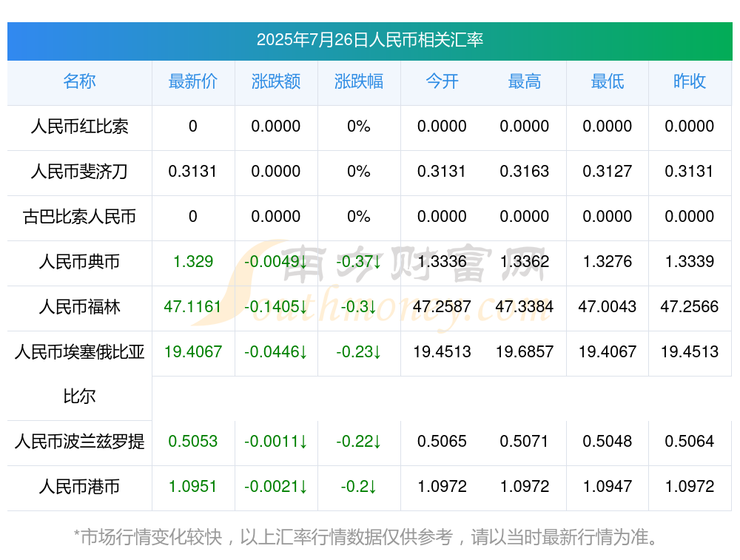Click change percent -0.23
The height and width of the screenshot is (560, 740).
[x=359, y=351]
